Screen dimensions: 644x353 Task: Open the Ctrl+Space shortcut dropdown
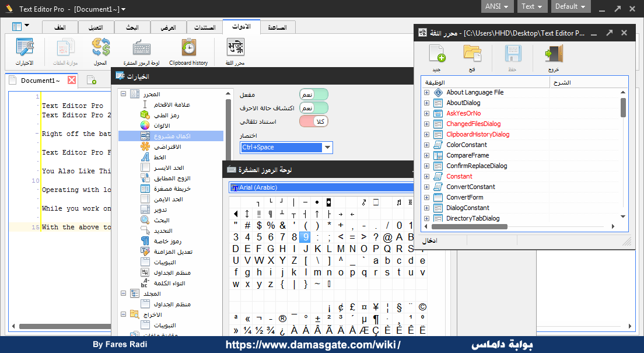pos(327,147)
